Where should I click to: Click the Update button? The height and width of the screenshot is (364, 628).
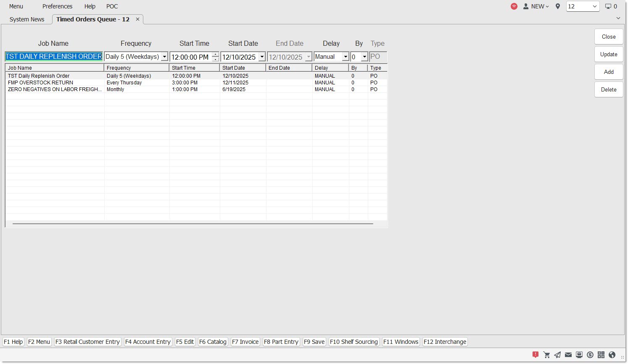pos(608,54)
